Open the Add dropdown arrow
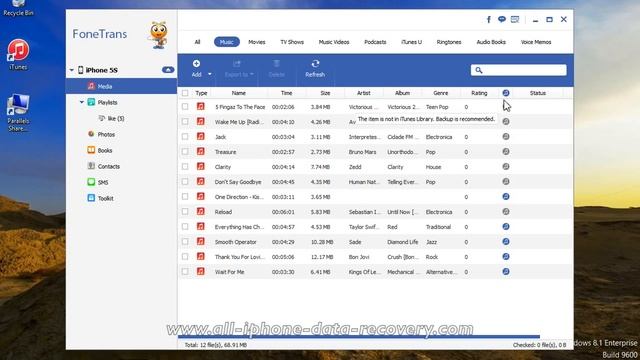The width and height of the screenshot is (640, 360). click(210, 74)
